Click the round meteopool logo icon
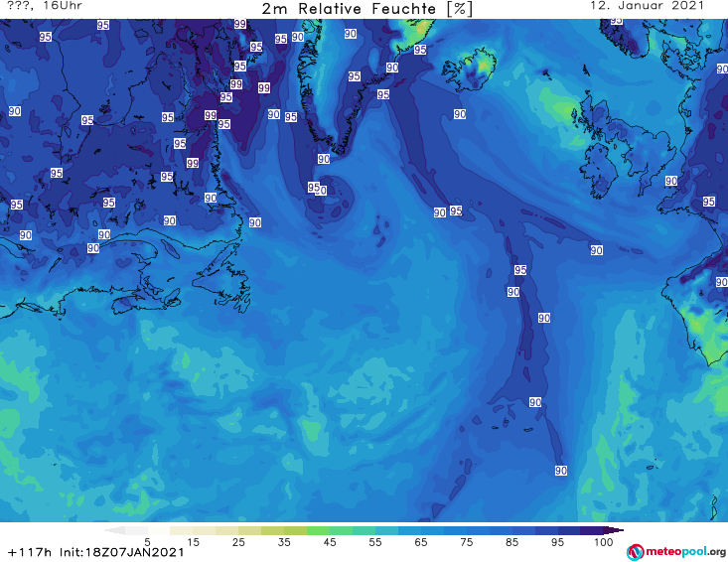 (635, 552)
